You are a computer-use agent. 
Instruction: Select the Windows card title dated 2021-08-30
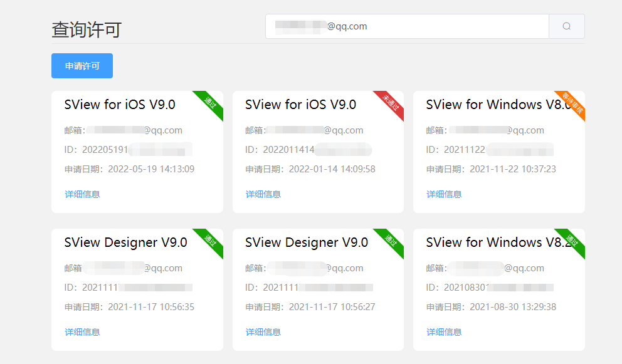(498, 242)
